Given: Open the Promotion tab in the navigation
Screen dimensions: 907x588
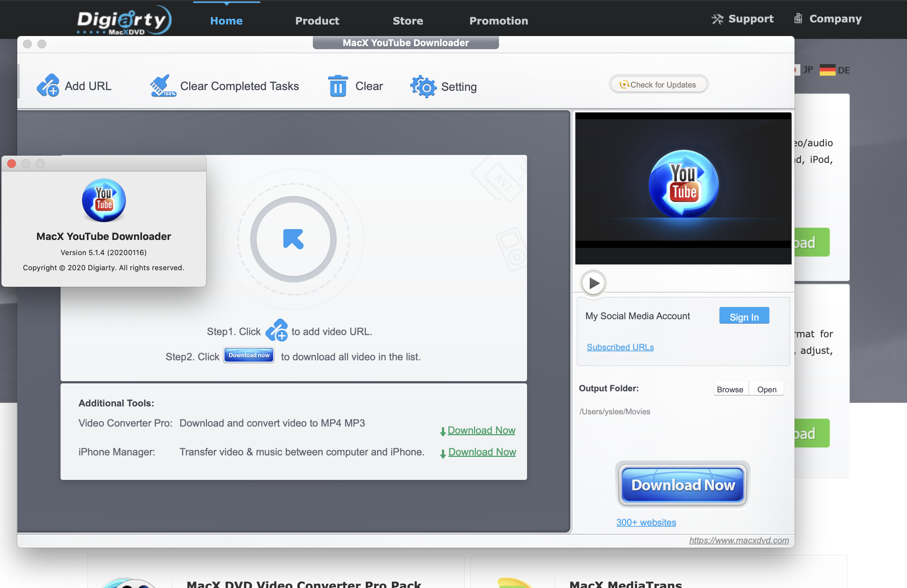Looking at the screenshot, I should [x=498, y=21].
